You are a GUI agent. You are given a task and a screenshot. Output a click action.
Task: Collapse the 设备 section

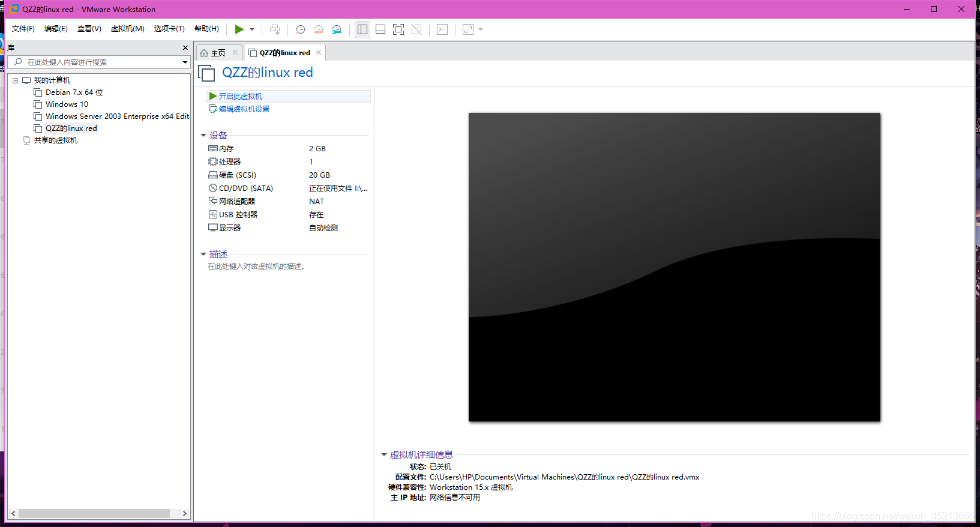point(203,135)
